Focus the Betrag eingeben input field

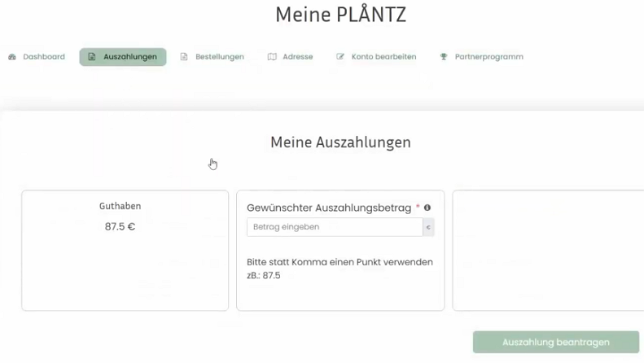point(335,227)
